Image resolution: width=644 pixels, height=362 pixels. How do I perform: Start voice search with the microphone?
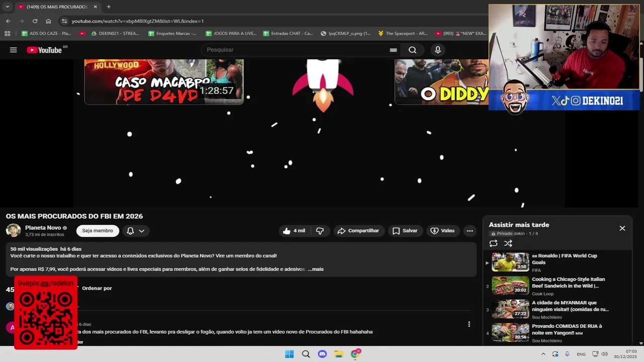pyautogui.click(x=438, y=50)
